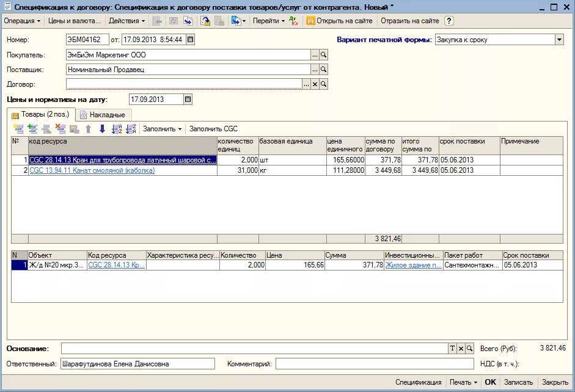575x392 pixels.
Task: Click the Записать button
Action: [x=518, y=382]
